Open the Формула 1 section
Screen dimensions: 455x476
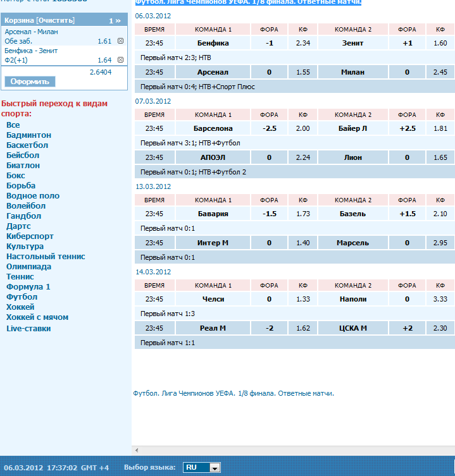[x=28, y=287]
